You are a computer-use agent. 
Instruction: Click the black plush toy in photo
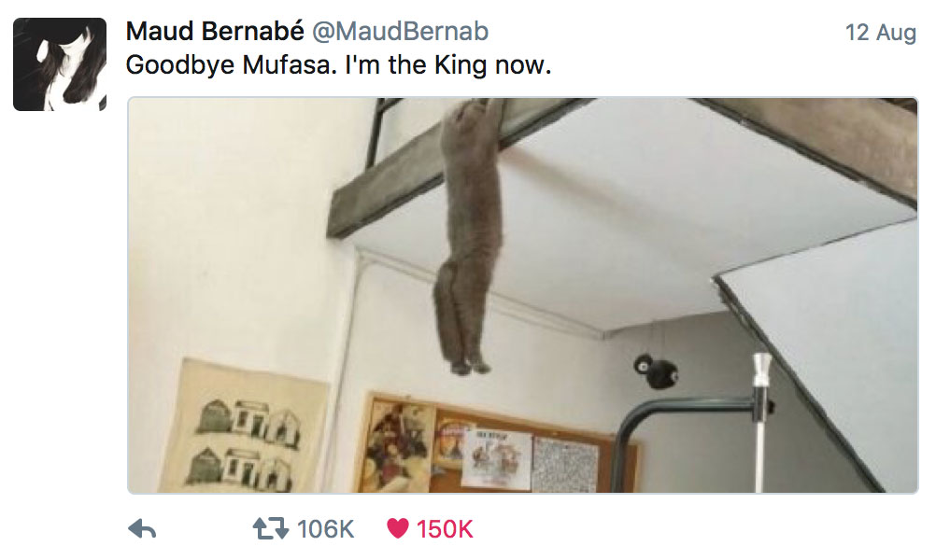(656, 371)
